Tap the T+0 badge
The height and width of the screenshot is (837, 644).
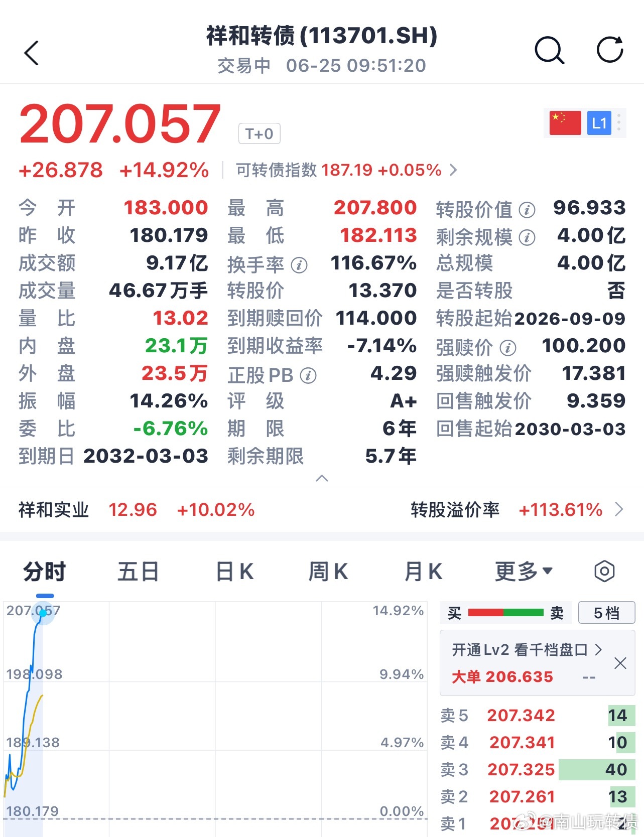pos(259,133)
